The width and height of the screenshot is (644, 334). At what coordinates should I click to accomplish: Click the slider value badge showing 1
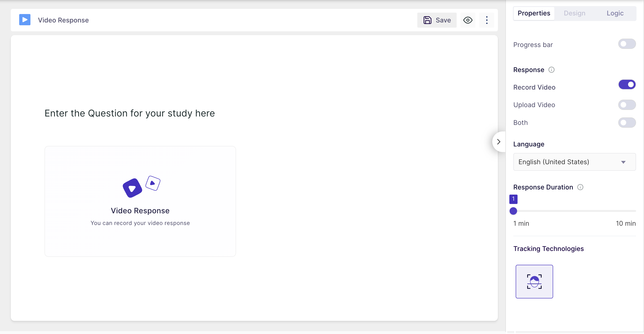point(513,199)
